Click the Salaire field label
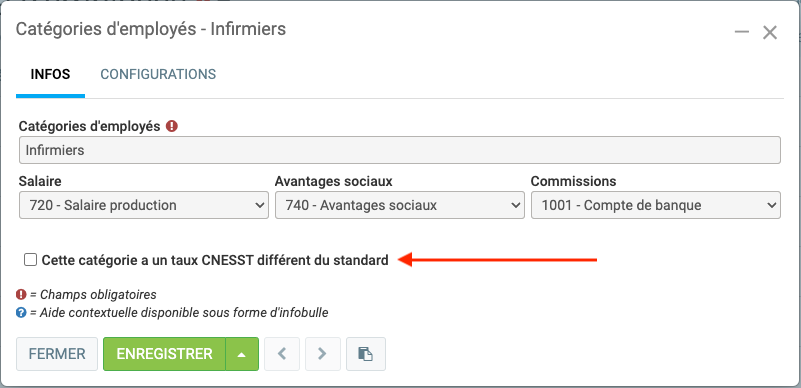Screen dimensions: 801x388 [x=40, y=181]
